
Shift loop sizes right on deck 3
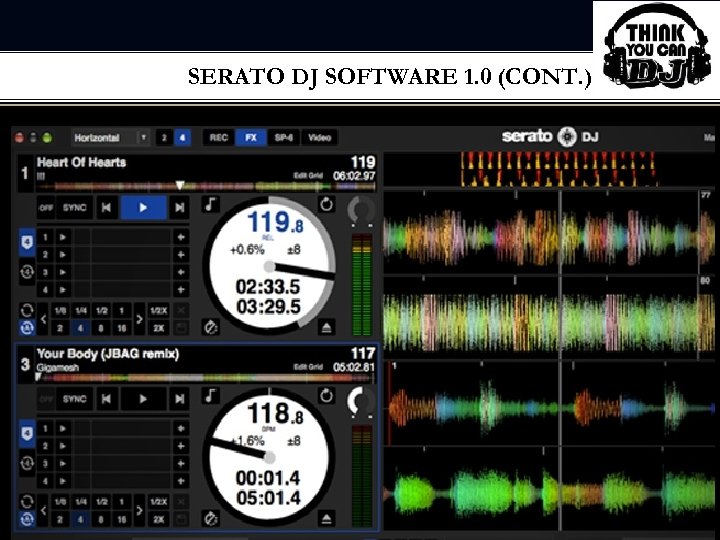[x=139, y=511]
